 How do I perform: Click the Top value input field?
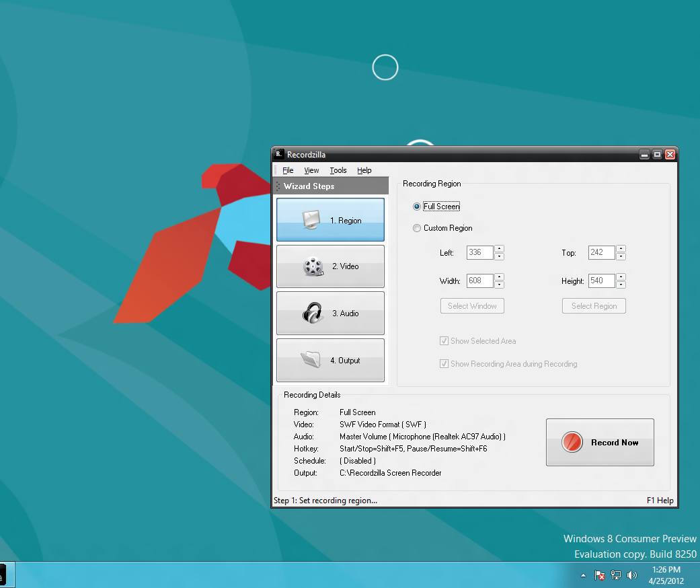[x=601, y=252]
